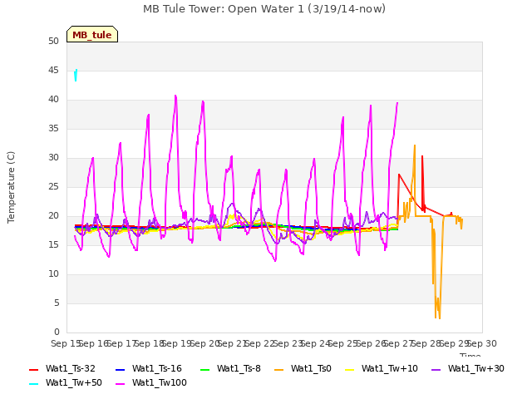Click the cyan Wat1_Tw+50 spike near 45
The image size is (532, 399).
click(76, 75)
